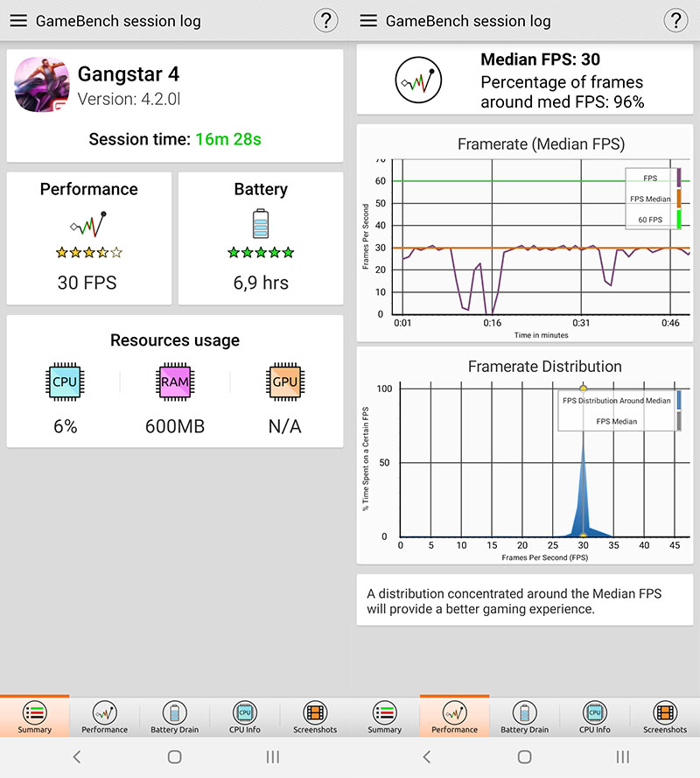Viewport: 700px width, 778px height.
Task: Open Screenshots tab on right screen
Action: (x=665, y=717)
